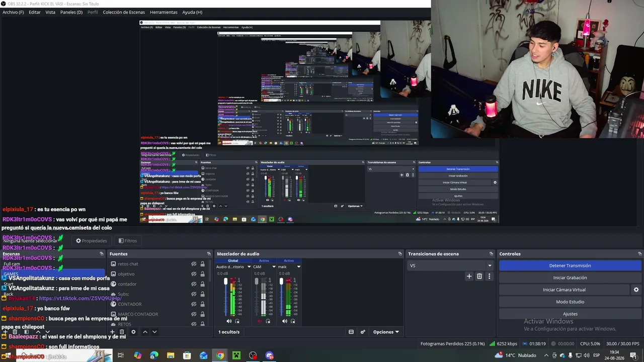
Task: Toggle lock on objetivo source
Action: (x=202, y=274)
